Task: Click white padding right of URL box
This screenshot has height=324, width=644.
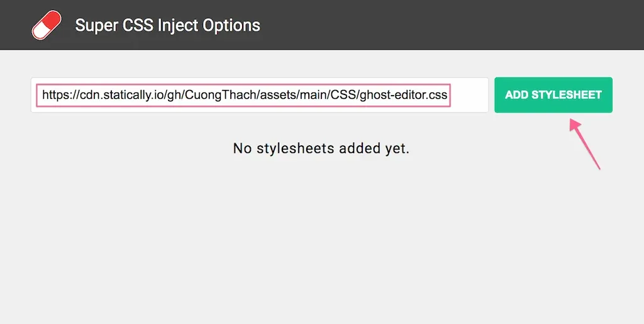Action: (469, 95)
